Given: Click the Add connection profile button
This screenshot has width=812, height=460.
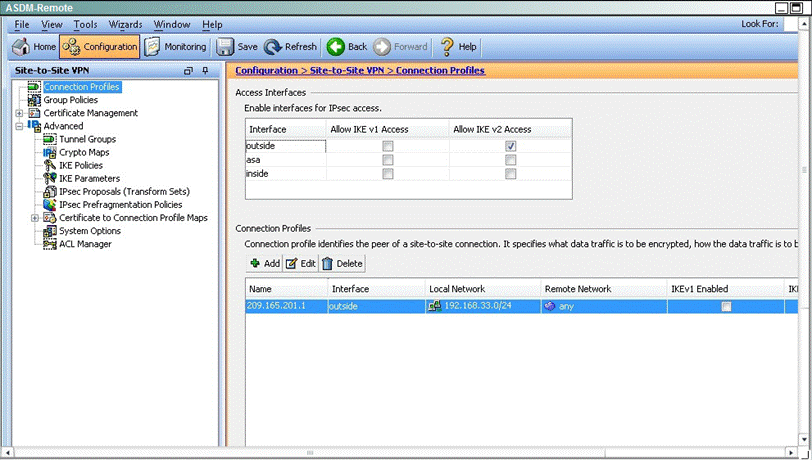Looking at the screenshot, I should [x=264, y=264].
